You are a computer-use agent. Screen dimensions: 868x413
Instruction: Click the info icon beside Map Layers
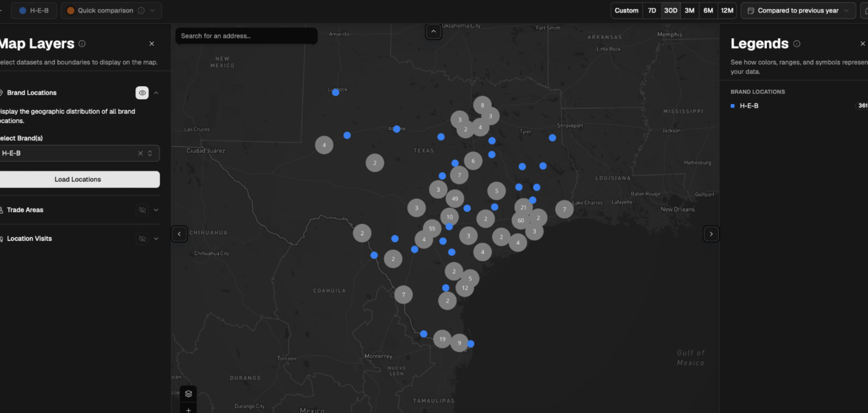(82, 44)
